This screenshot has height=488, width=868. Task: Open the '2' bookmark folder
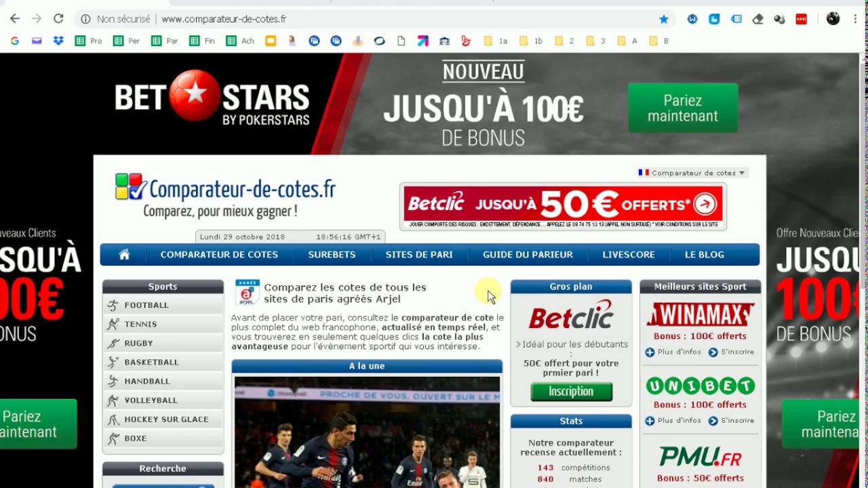(x=564, y=41)
